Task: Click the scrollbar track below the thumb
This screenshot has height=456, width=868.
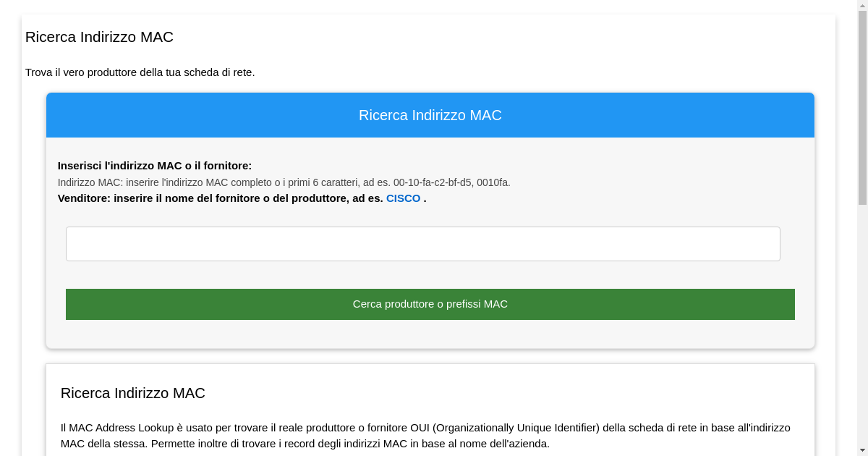Action: [862, 326]
